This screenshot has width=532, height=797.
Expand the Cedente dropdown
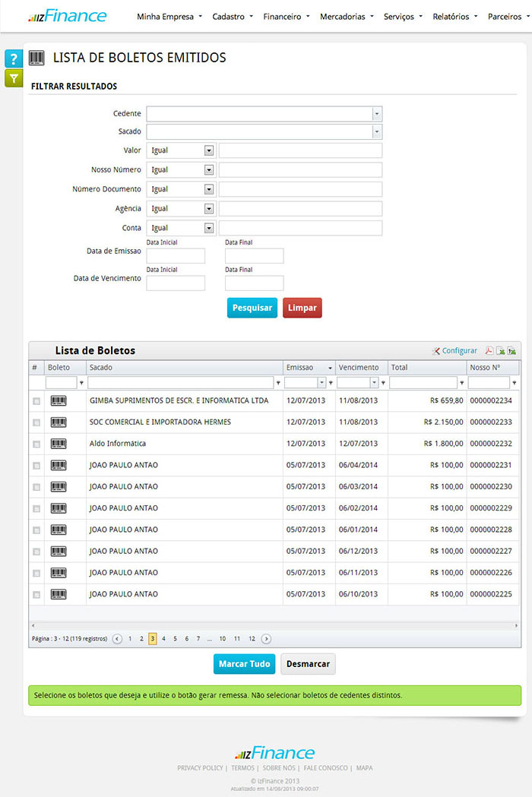377,114
